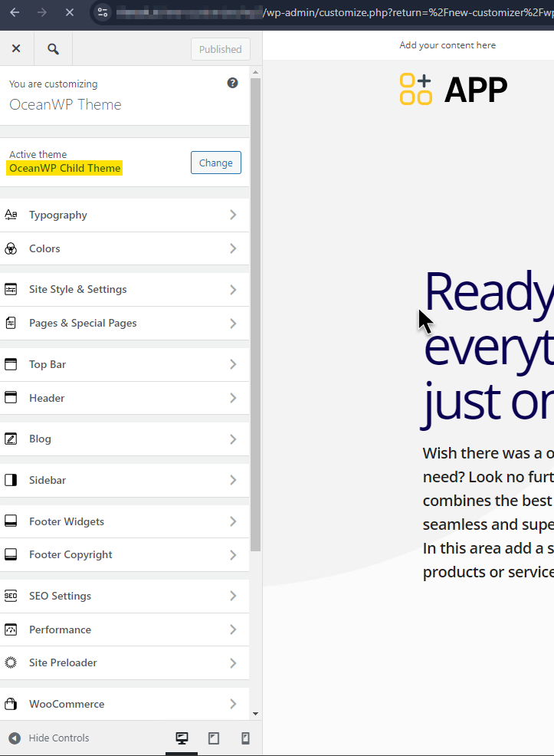Open the WooCommerce label
The height and width of the screenshot is (756, 554).
pyautogui.click(x=67, y=704)
